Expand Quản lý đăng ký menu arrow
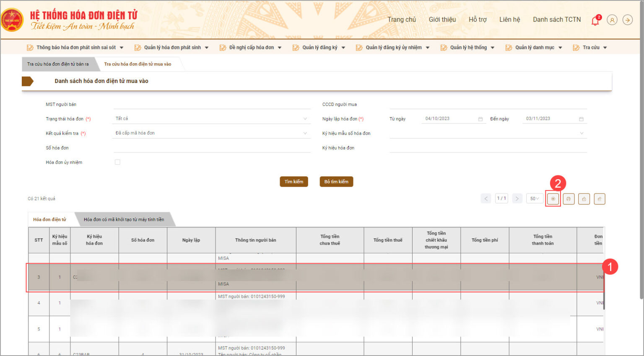The height and width of the screenshot is (356, 644). point(343,48)
